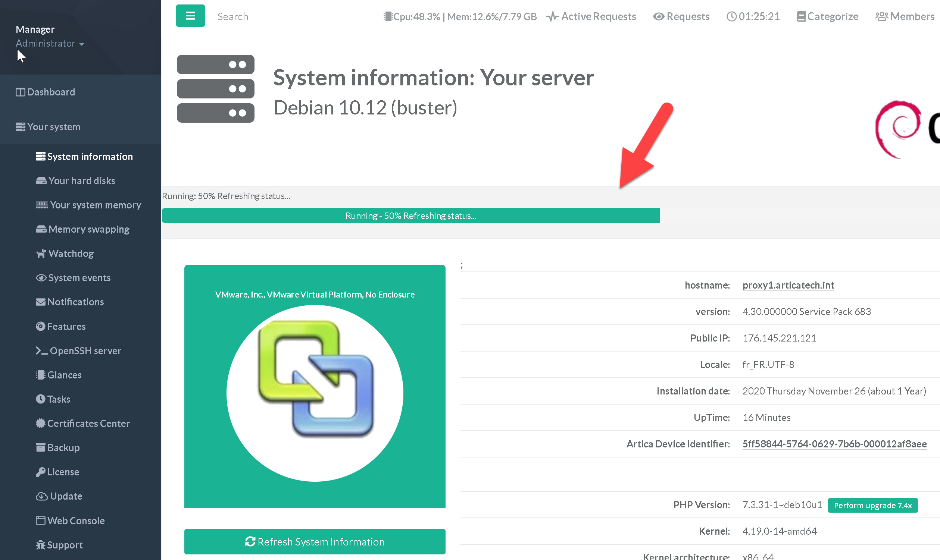
Task: Open the Requests eye item
Action: (681, 17)
